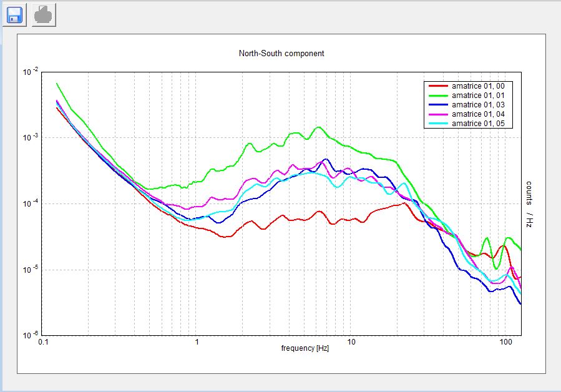561x392 pixels.
Task: Click the gray printer icon
Action: pos(44,15)
